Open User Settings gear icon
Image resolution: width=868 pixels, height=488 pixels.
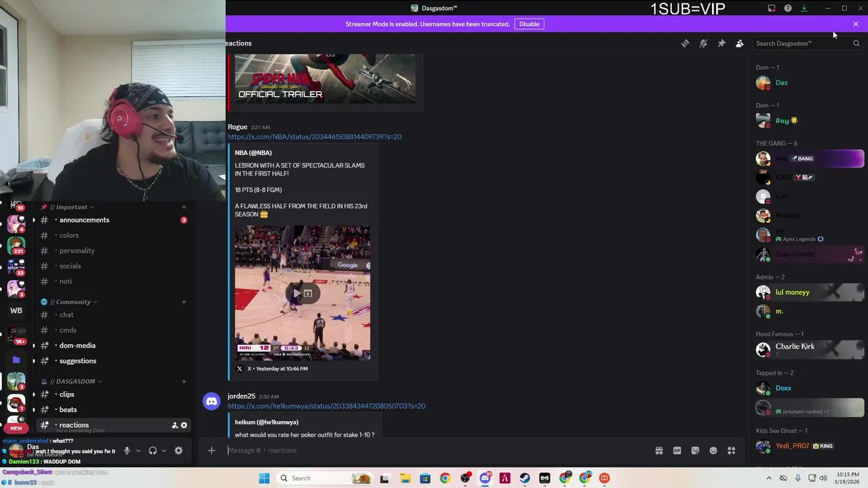pyautogui.click(x=178, y=451)
